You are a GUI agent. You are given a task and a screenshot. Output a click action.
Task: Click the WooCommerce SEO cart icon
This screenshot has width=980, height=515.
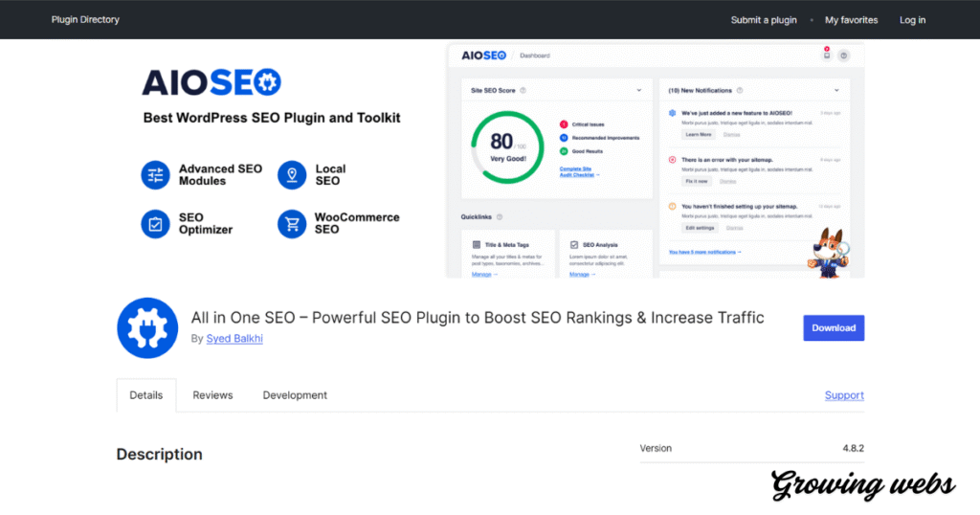tap(292, 224)
